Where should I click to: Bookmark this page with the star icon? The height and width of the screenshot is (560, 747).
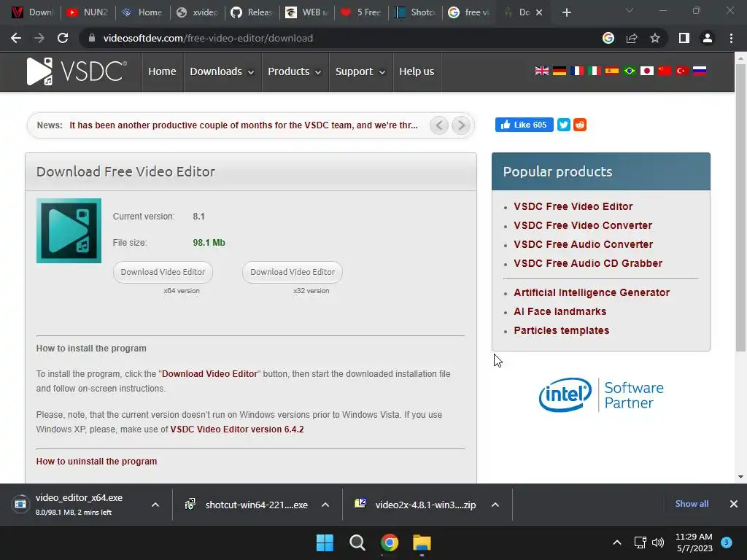(655, 38)
